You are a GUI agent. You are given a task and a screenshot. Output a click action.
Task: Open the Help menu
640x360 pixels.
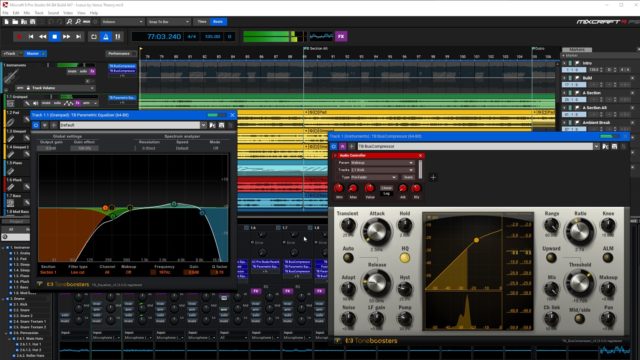coord(94,13)
